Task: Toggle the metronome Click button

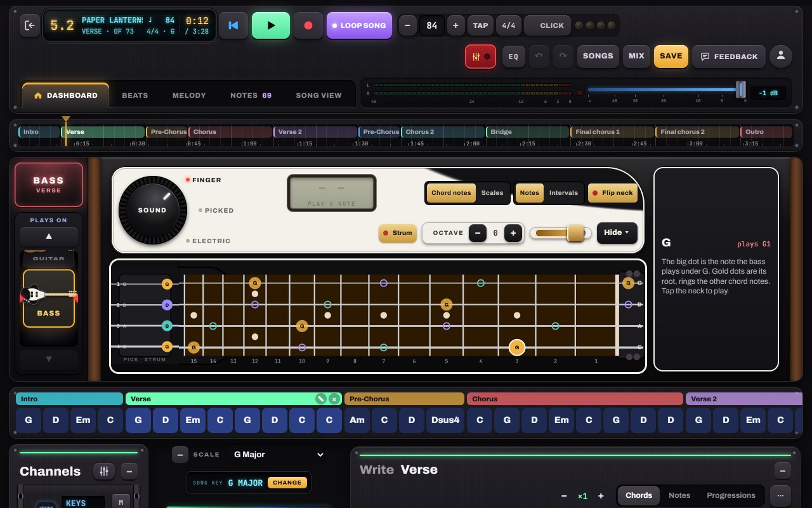Action: coord(547,25)
